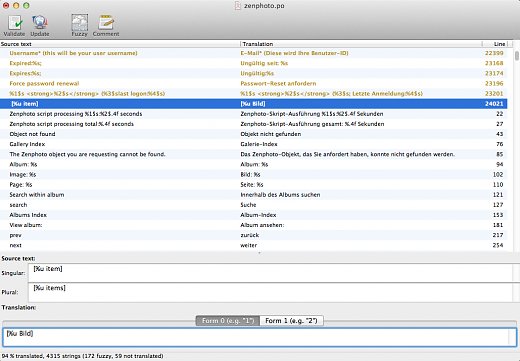Select the "View album:" row

tap(254, 225)
